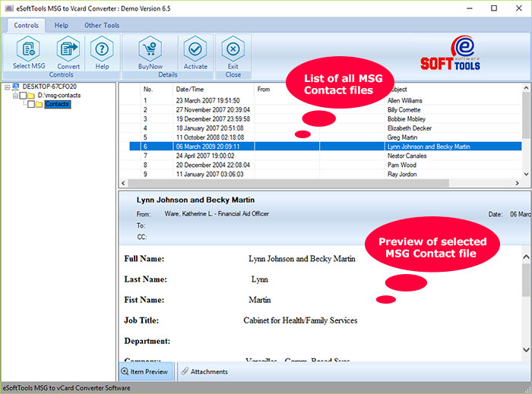
Task: Click the status bar text
Action: coord(67,388)
